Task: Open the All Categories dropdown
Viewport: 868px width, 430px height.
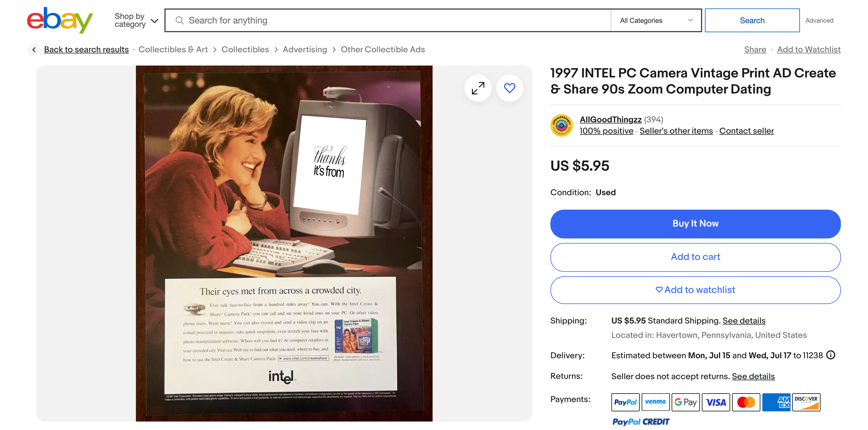Action: click(656, 21)
